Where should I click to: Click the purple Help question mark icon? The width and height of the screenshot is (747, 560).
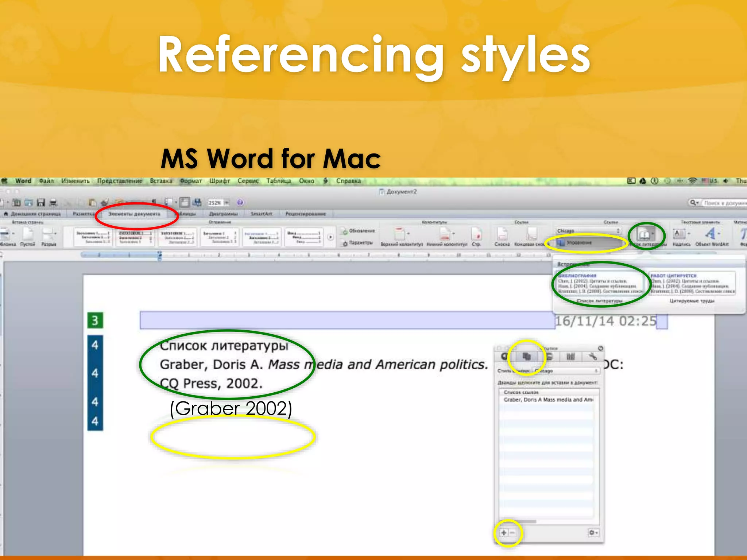(240, 202)
